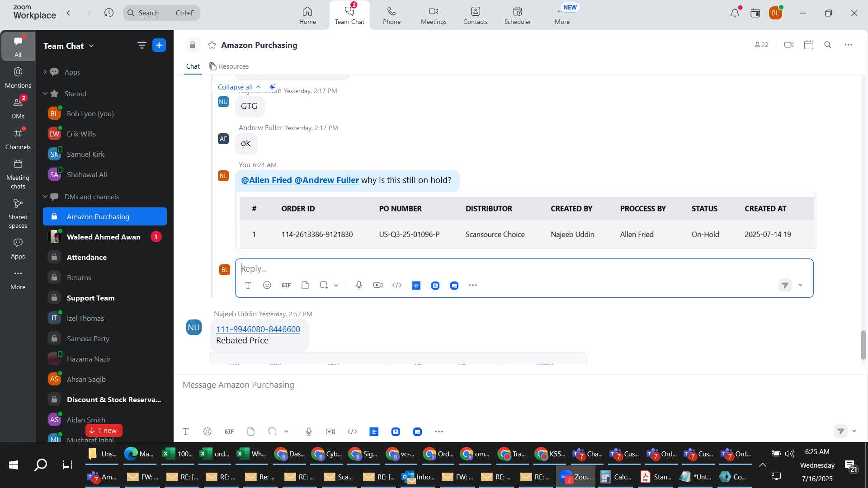Open Channels in left sidebar
868x488 pixels.
(18, 139)
